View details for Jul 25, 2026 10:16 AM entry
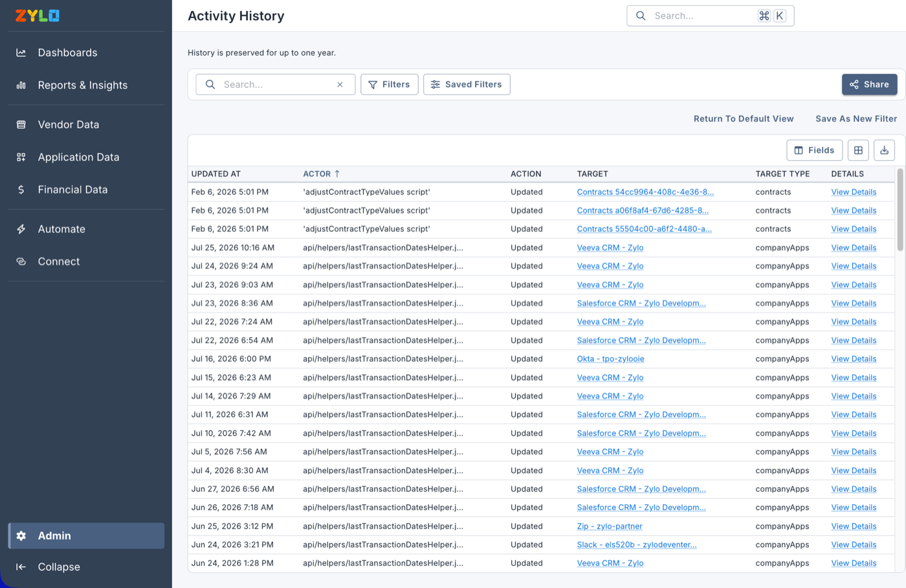 coord(854,248)
